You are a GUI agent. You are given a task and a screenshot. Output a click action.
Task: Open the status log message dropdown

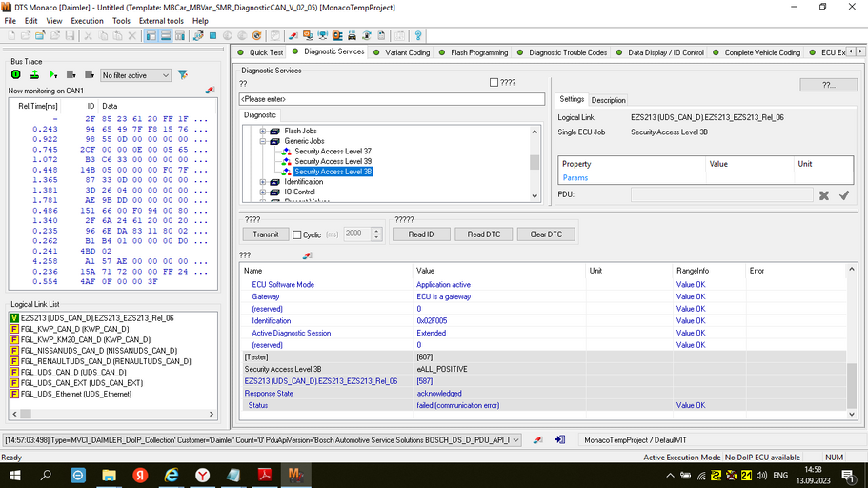pyautogui.click(x=515, y=439)
